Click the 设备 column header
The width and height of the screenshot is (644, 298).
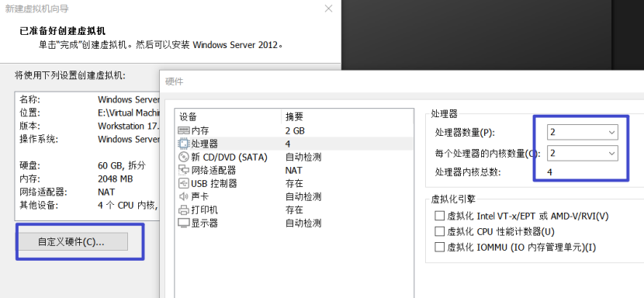coord(228,116)
